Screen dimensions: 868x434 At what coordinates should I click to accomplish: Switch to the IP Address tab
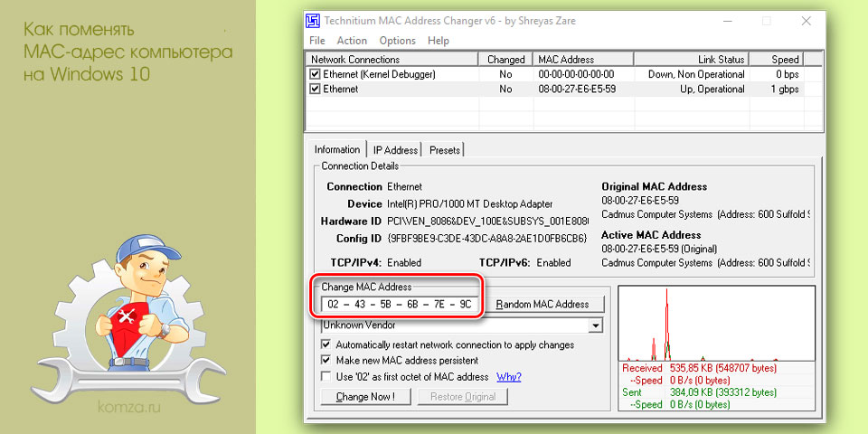(395, 150)
